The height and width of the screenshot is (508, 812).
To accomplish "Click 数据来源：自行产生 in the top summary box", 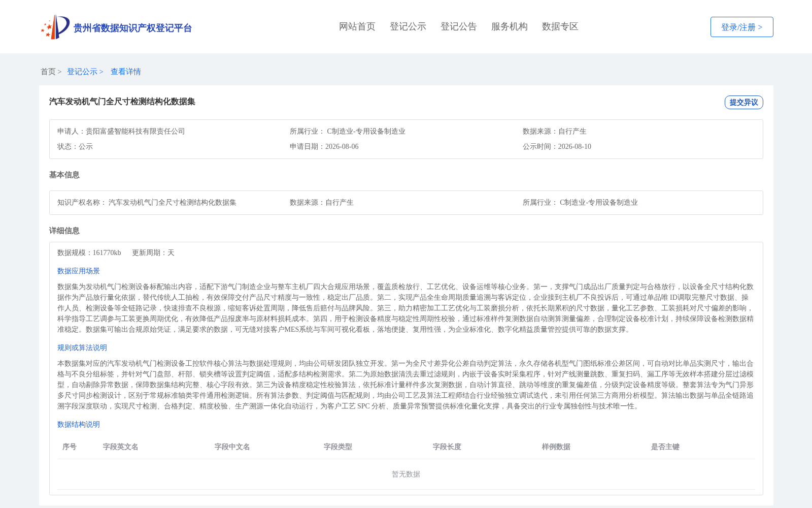I will [555, 131].
